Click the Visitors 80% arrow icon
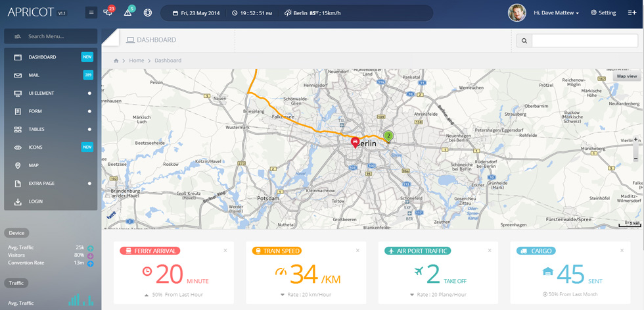The width and height of the screenshot is (644, 310). coord(91,256)
